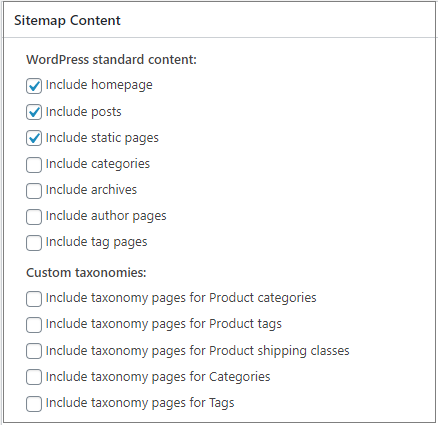The height and width of the screenshot is (425, 438).
Task: Tick the checkbox for Product categories taxonomy
Action: tap(34, 299)
